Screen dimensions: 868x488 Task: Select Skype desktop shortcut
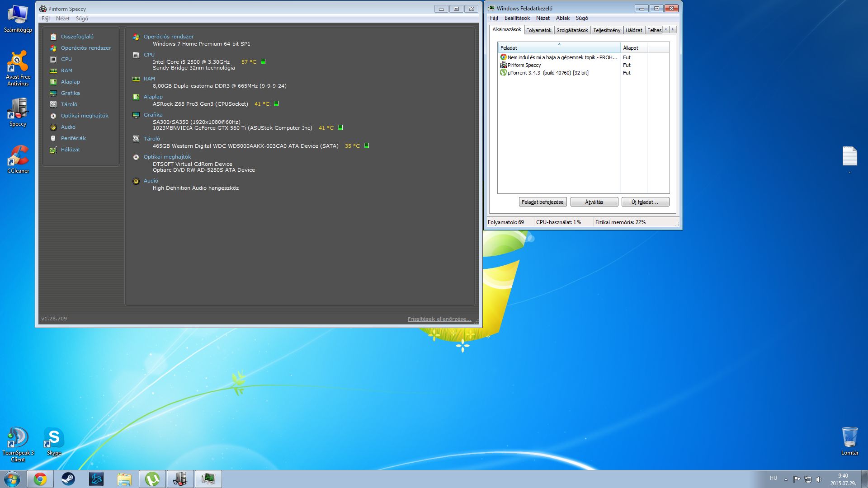(x=54, y=441)
